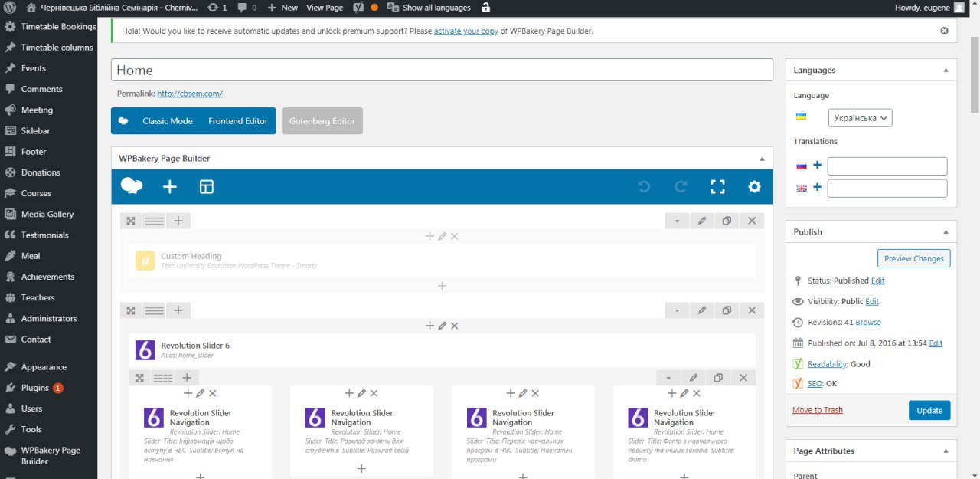Click the lock icon in admin bar
This screenshot has width=980, height=479.
tap(485, 8)
